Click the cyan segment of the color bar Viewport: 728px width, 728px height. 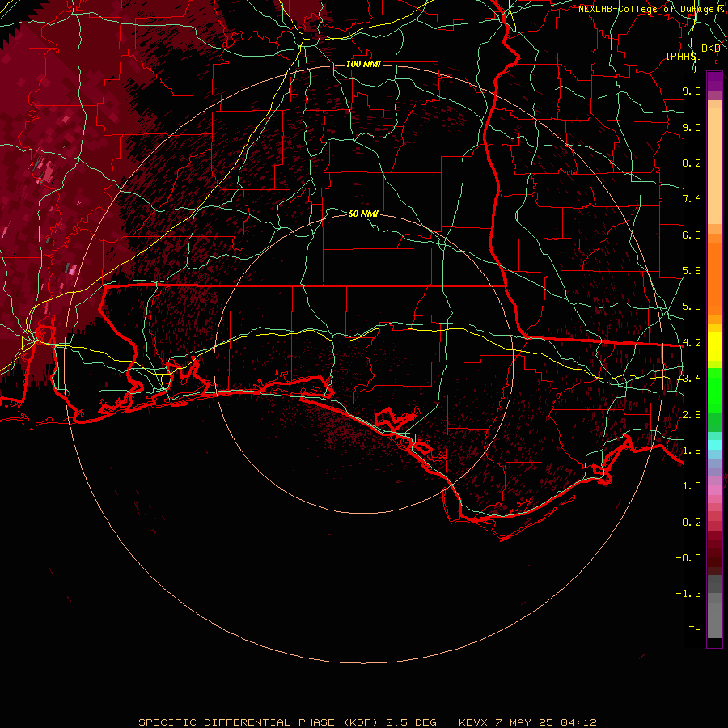714,445
